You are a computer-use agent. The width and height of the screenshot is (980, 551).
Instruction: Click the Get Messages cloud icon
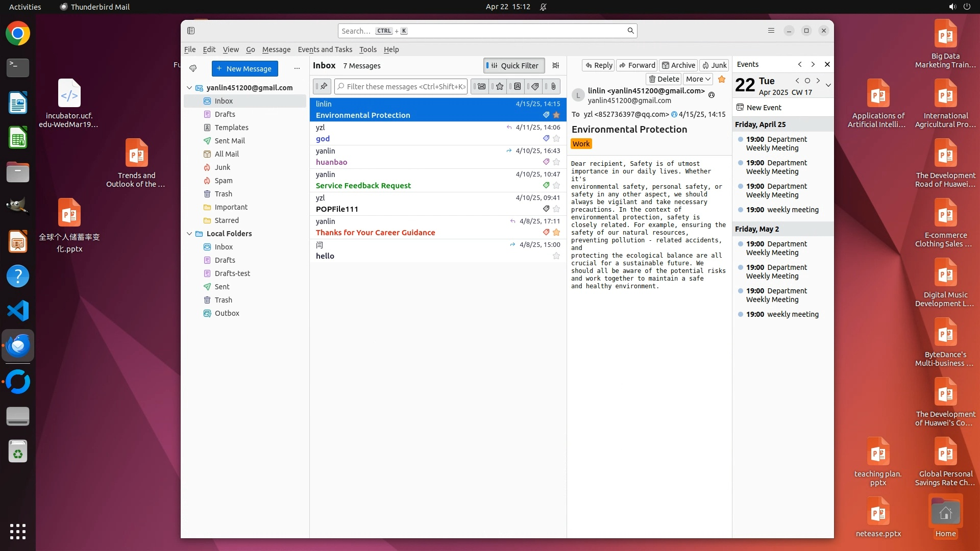coord(193,68)
